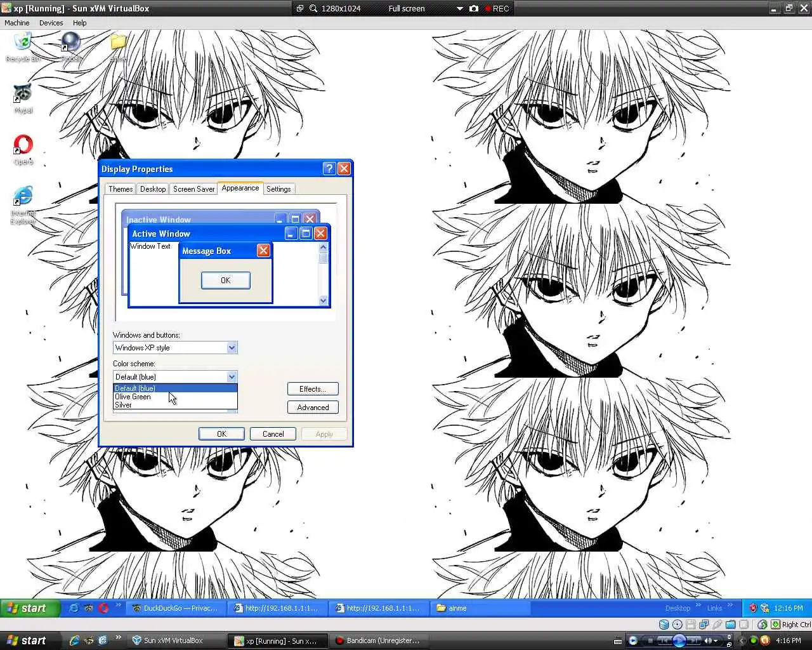Screen dimensions: 812x650
Task: Switch to DuckDuckGo taskbar window
Action: [176, 608]
